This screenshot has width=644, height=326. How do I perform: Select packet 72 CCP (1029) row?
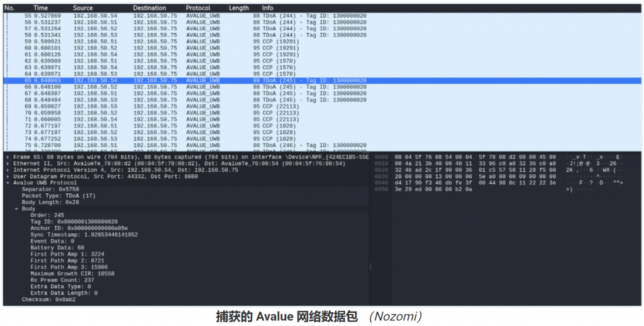click(323, 126)
